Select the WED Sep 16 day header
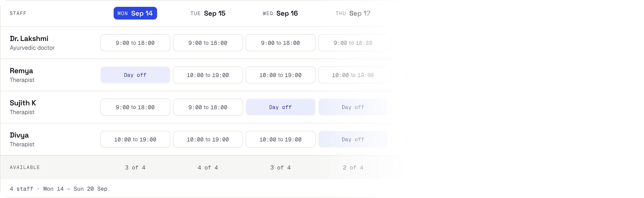The height and width of the screenshot is (198, 644). coord(280,13)
